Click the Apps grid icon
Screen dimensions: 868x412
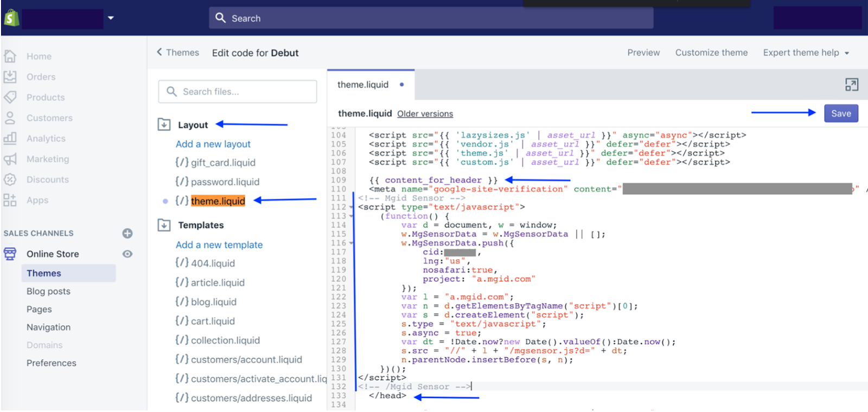click(10, 200)
